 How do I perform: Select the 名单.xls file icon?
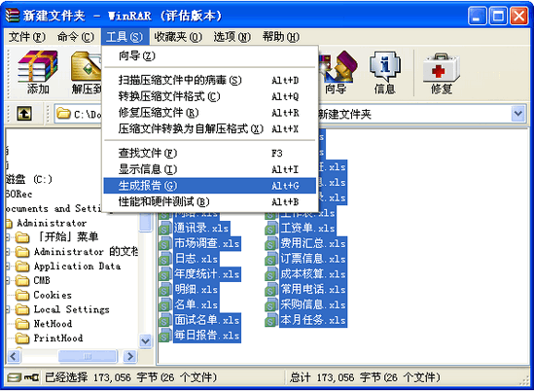pyautogui.click(x=164, y=304)
